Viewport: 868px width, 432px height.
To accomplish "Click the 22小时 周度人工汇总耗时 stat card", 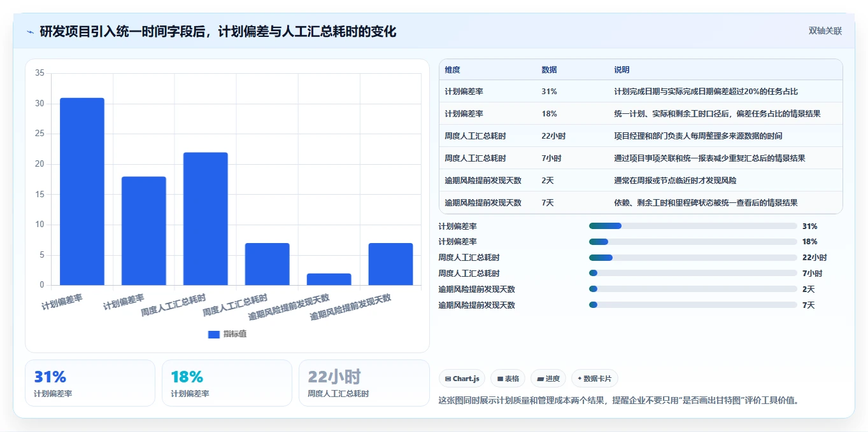I will tap(364, 383).
